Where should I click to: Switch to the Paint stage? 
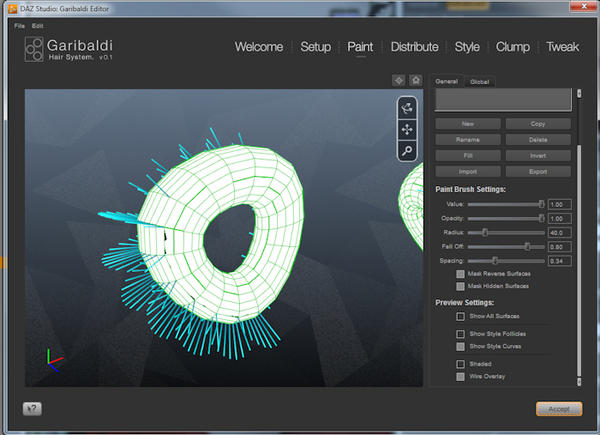pyautogui.click(x=360, y=47)
